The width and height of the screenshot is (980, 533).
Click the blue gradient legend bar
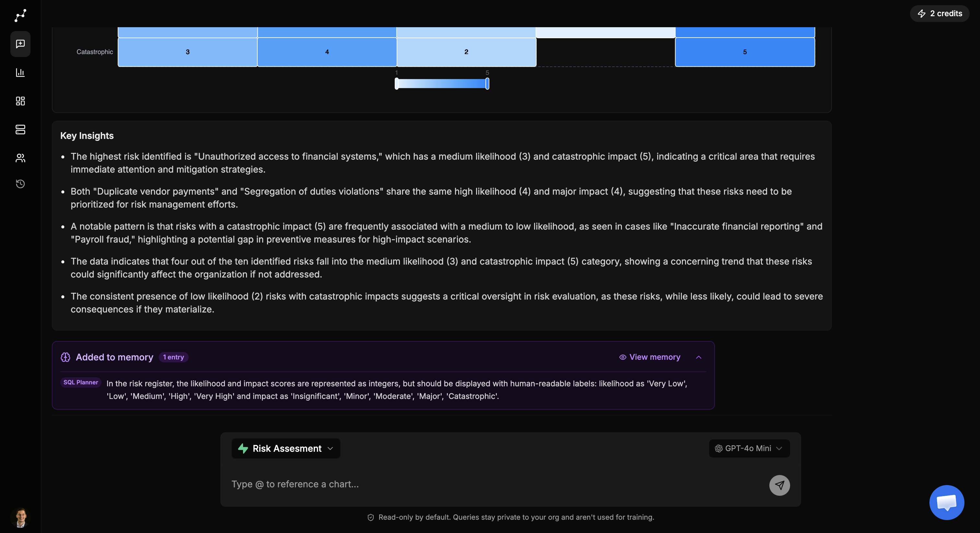click(x=442, y=84)
